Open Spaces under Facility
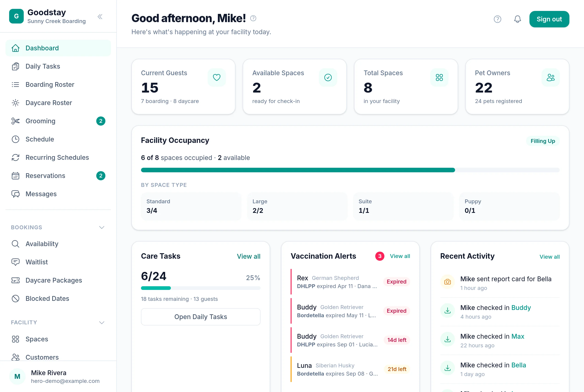The height and width of the screenshot is (392, 584). 58,339
